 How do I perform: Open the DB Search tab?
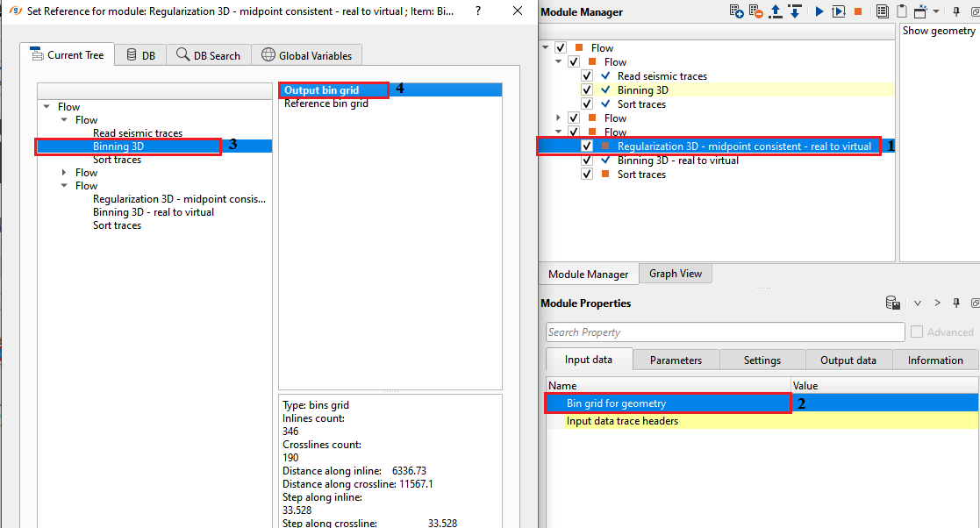click(x=209, y=55)
